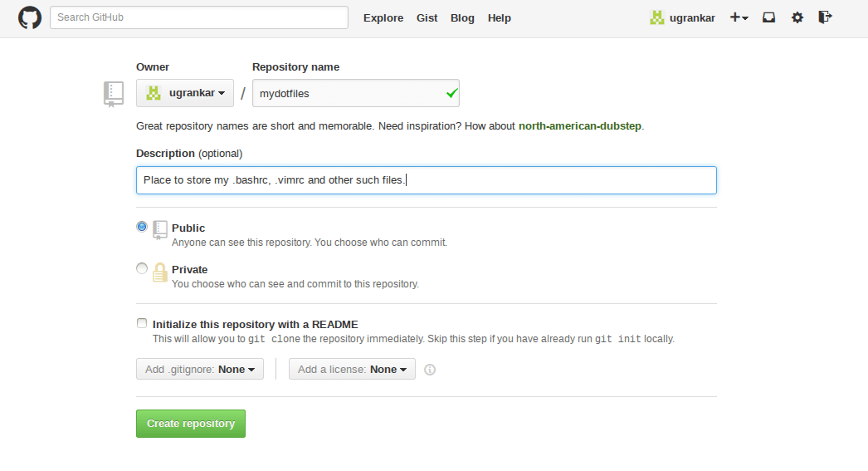Open the create new plus dropdown
Screen dimensions: 868x471
tap(739, 17)
